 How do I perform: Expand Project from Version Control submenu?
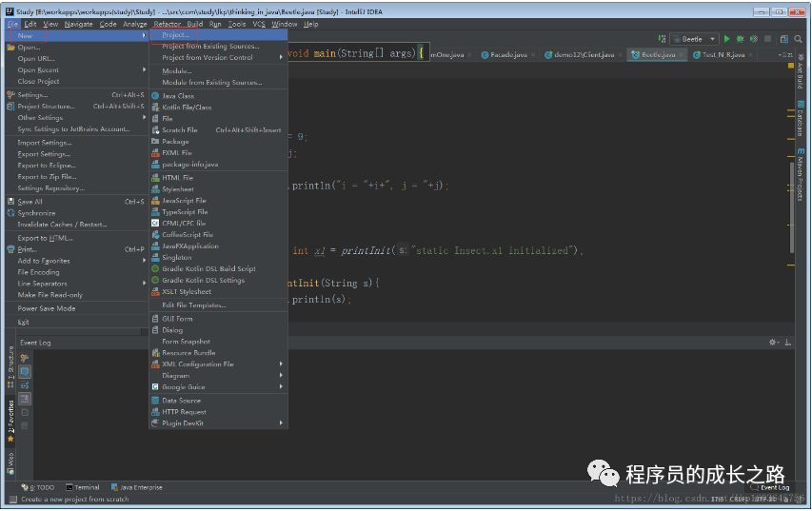coord(218,57)
